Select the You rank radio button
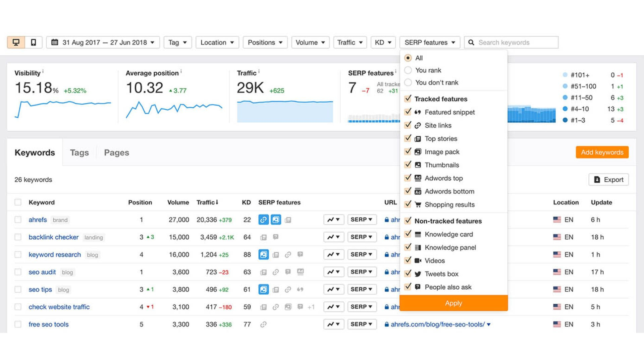The height and width of the screenshot is (362, 644). pyautogui.click(x=408, y=70)
